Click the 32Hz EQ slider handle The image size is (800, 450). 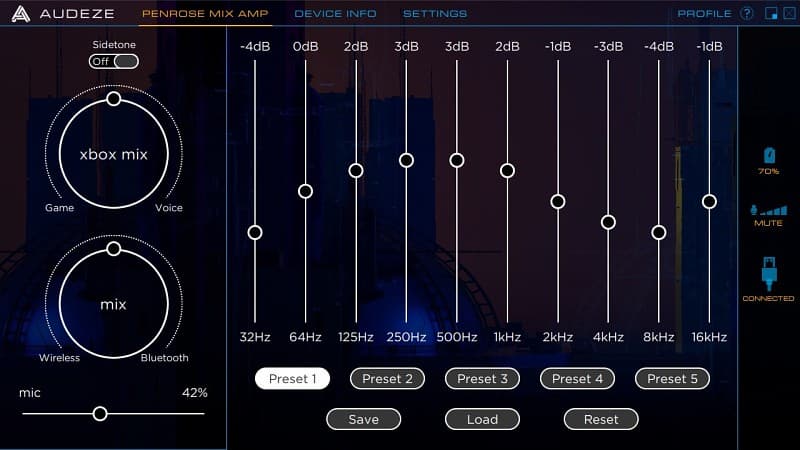(x=255, y=233)
